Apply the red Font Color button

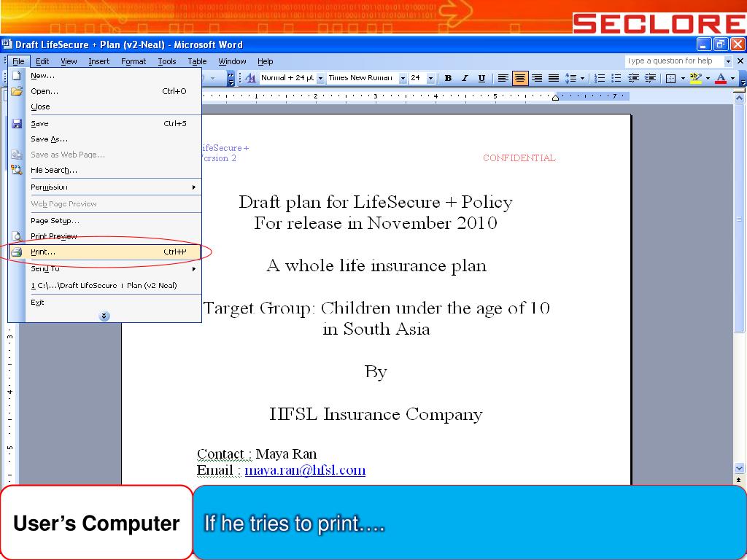721,78
